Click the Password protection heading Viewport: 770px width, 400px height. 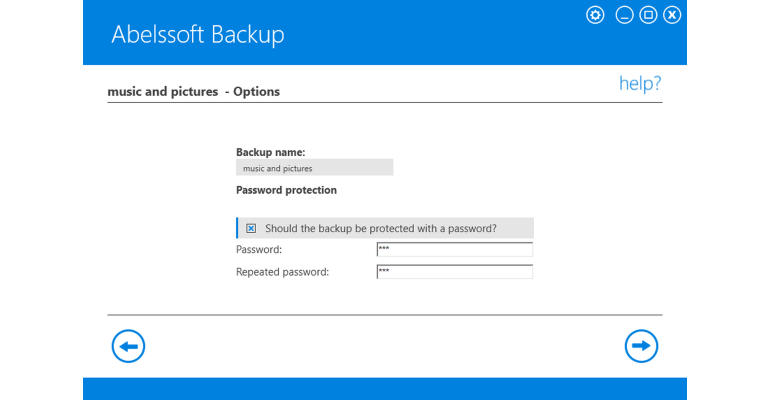[286, 190]
